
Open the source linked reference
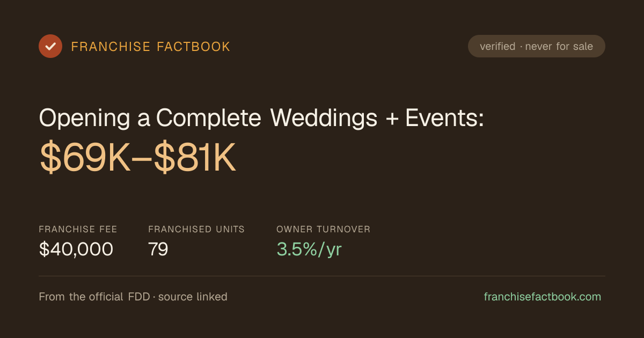coord(193,297)
